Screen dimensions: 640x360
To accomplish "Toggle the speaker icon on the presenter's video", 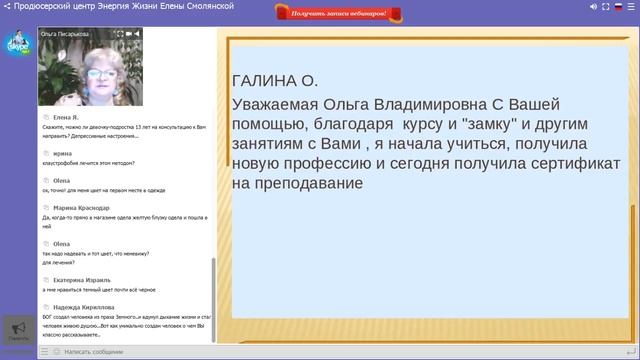I will click(137, 34).
